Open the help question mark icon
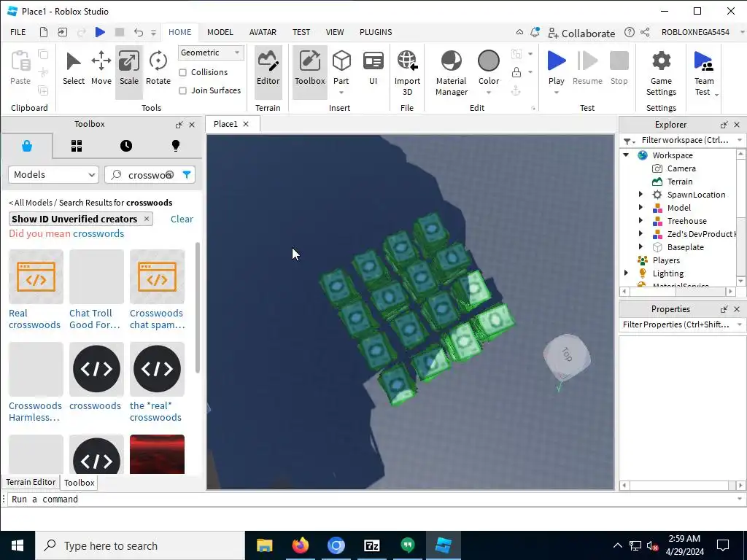The width and height of the screenshot is (747, 560). tap(630, 32)
